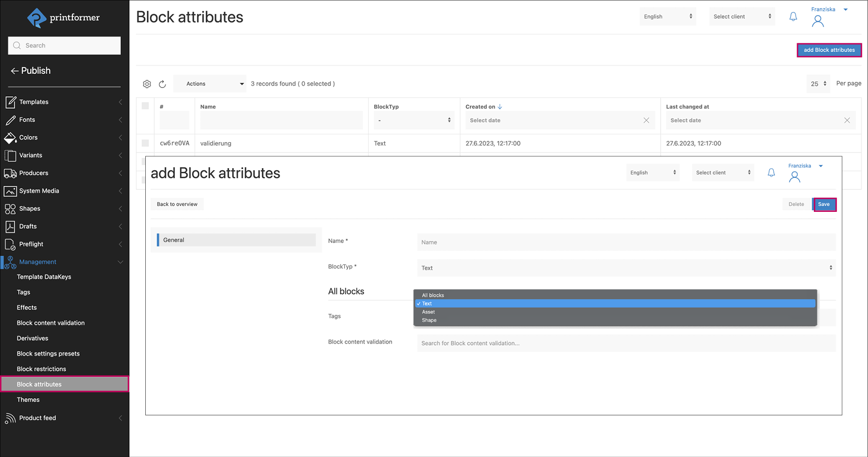
Task: Click the Publish back arrow
Action: (15, 71)
